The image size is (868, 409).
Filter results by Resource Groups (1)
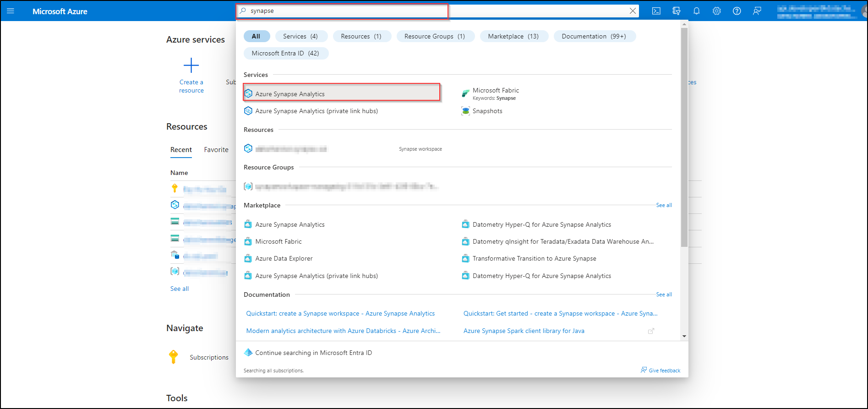[x=435, y=36]
